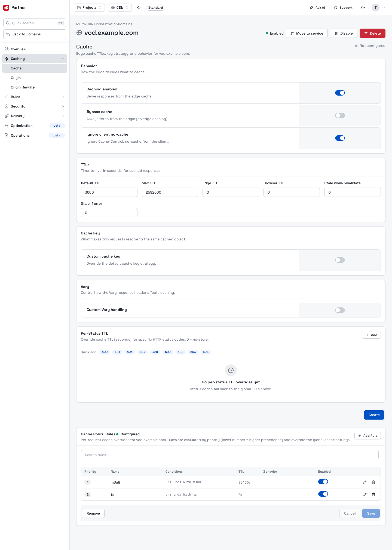
Task: Click the Search rules field
Action: click(230, 455)
